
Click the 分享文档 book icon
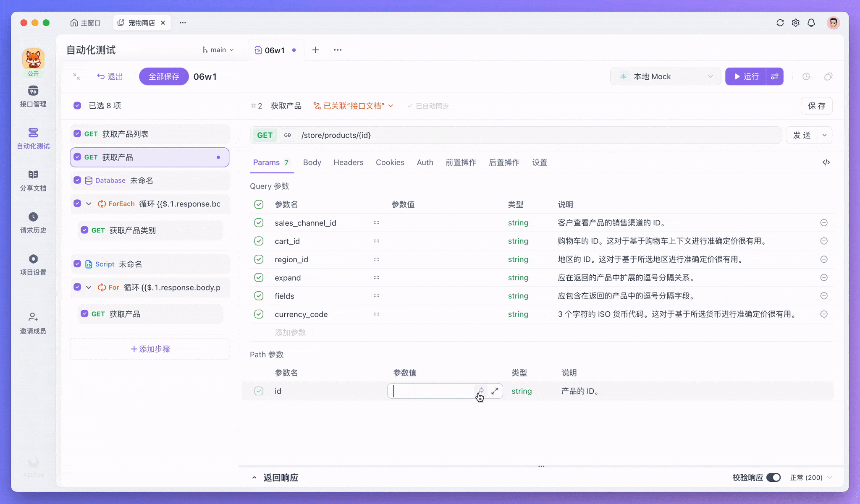33,175
